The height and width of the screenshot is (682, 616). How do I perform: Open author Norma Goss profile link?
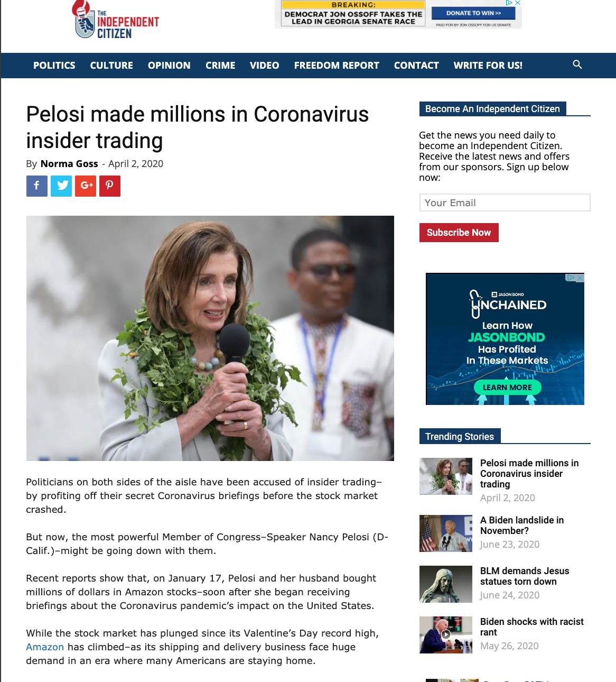(69, 164)
